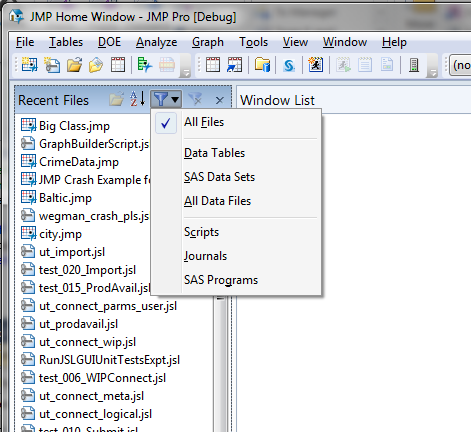Viewport: 471px width, 432px height.
Task: Click the table with blue arrow icon
Action: pyautogui.click(x=235, y=65)
